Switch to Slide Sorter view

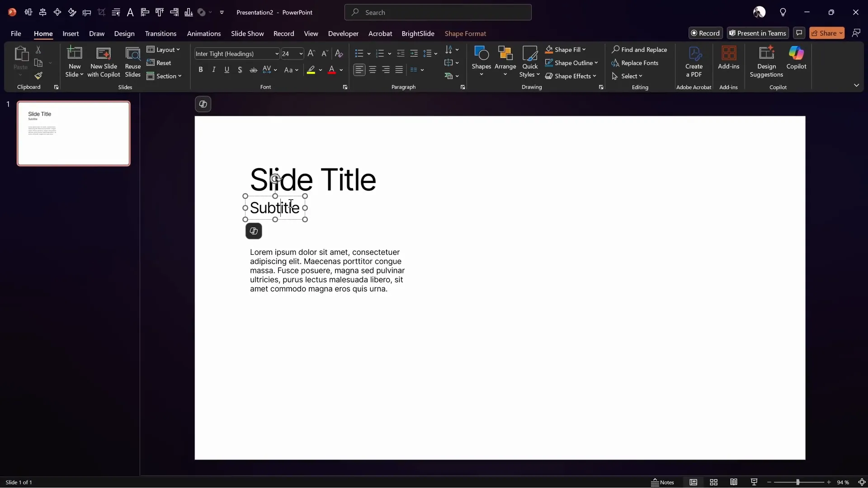click(x=714, y=482)
